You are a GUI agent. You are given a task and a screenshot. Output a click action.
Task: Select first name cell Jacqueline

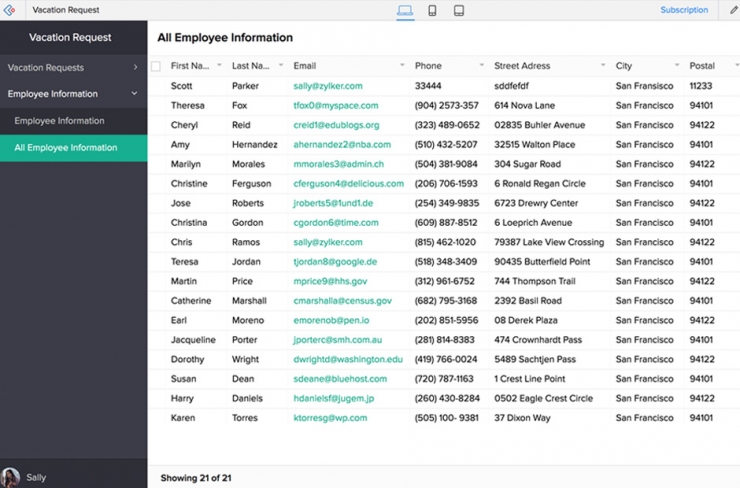tap(193, 340)
